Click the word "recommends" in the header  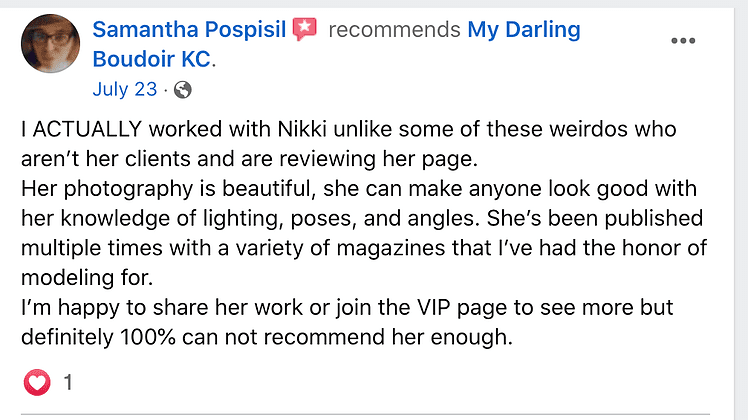pyautogui.click(x=394, y=30)
